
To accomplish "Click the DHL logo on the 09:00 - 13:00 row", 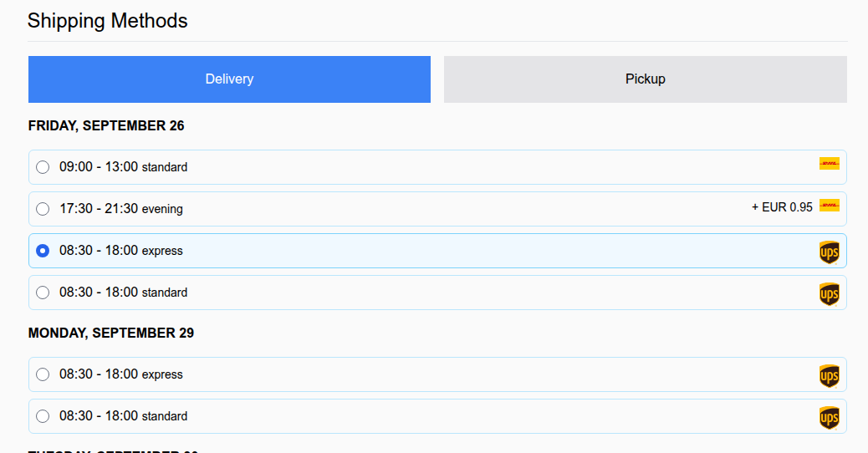I will tap(829, 164).
